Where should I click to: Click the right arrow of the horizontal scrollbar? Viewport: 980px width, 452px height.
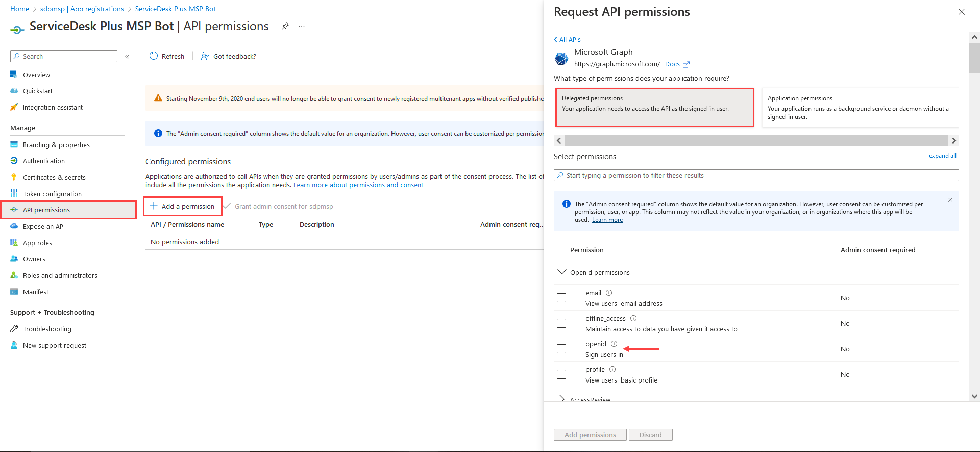click(953, 141)
